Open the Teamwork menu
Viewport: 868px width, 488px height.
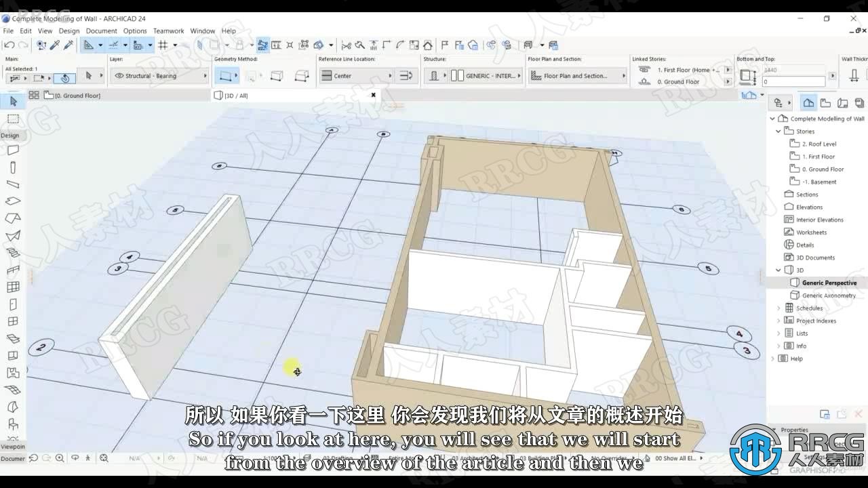coord(168,30)
